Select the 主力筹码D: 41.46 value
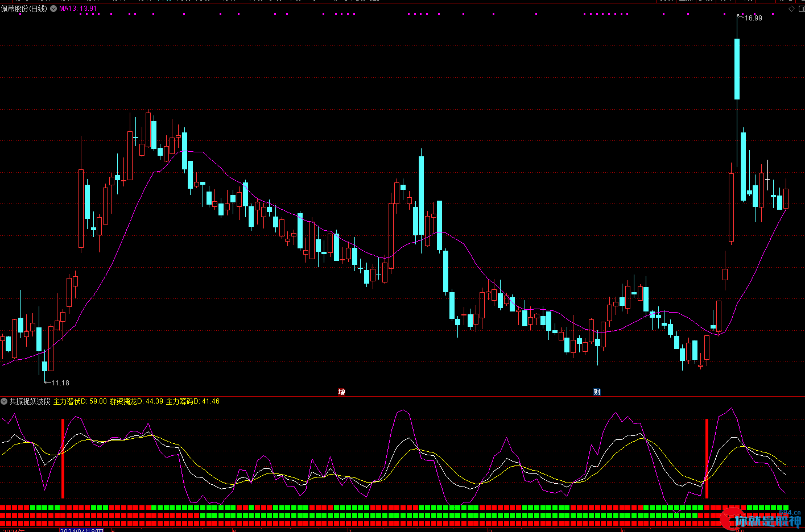 pos(193,401)
